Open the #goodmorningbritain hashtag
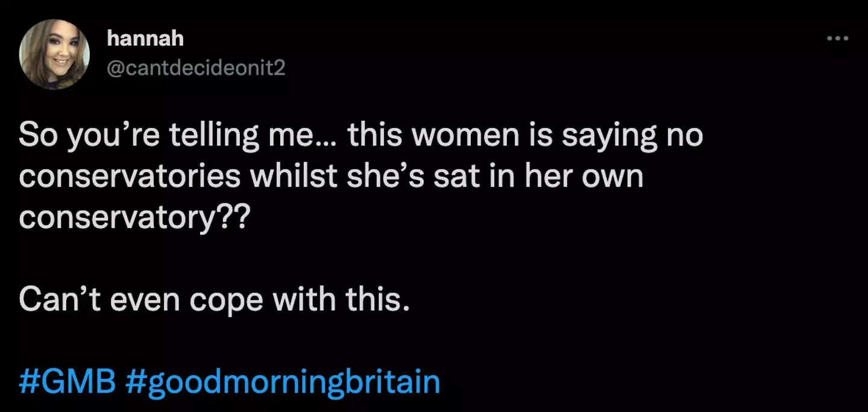 point(283,382)
